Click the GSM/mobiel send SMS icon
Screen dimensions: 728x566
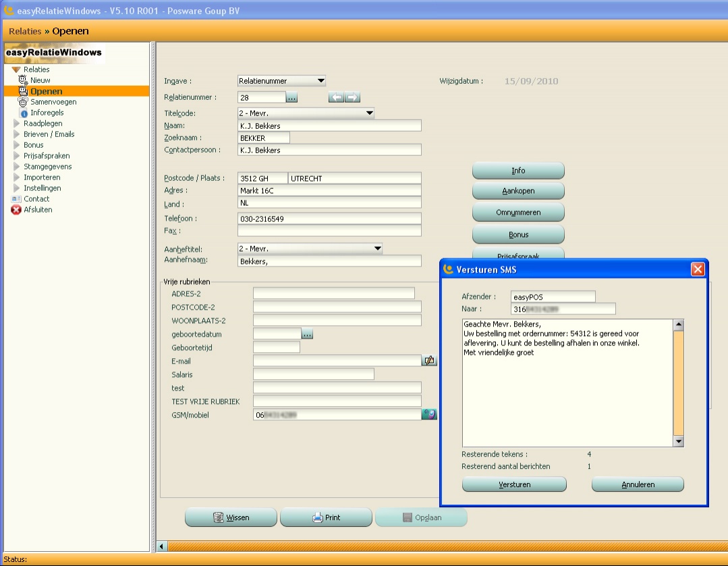tap(429, 414)
